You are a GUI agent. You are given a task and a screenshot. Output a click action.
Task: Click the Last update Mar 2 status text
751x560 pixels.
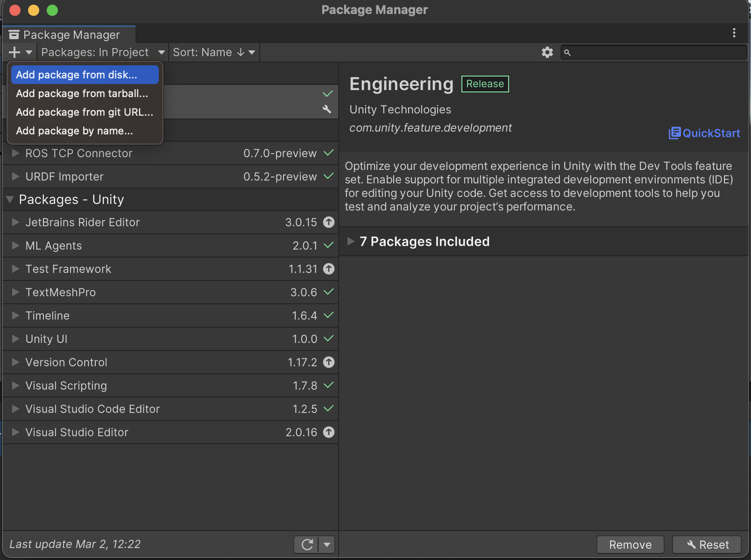[x=75, y=544]
